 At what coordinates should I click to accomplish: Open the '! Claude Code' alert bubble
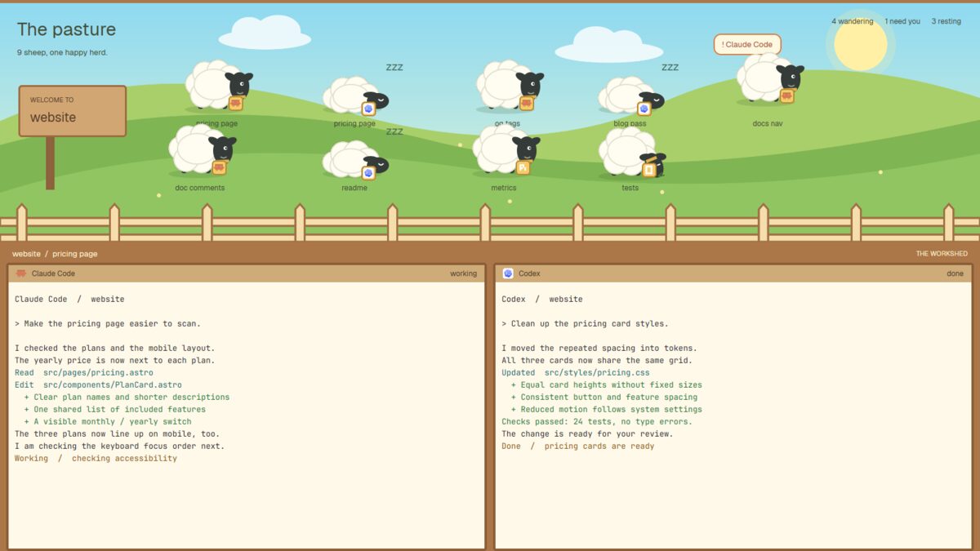[x=747, y=45]
